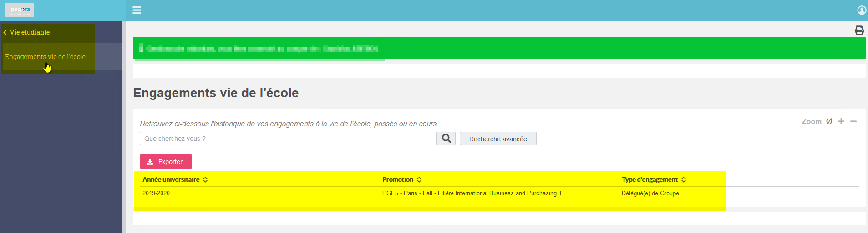The image size is (868, 233).
Task: Click the printer icon
Action: click(859, 30)
